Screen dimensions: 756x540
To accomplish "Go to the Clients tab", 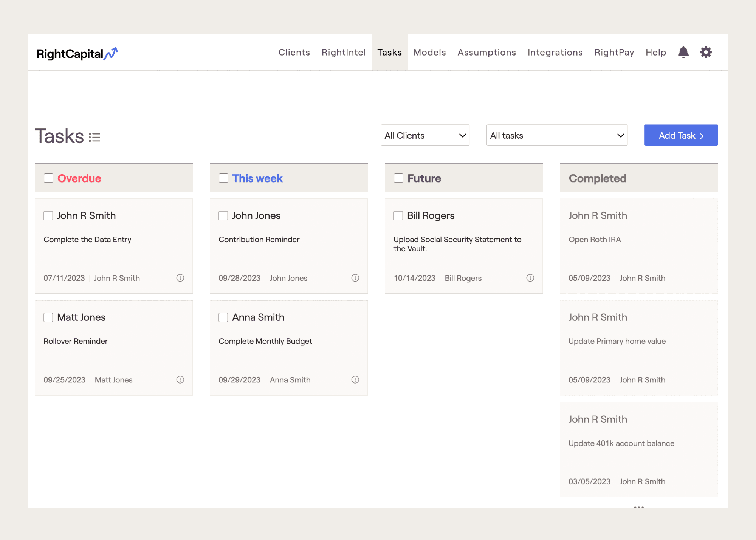I will [x=294, y=52].
